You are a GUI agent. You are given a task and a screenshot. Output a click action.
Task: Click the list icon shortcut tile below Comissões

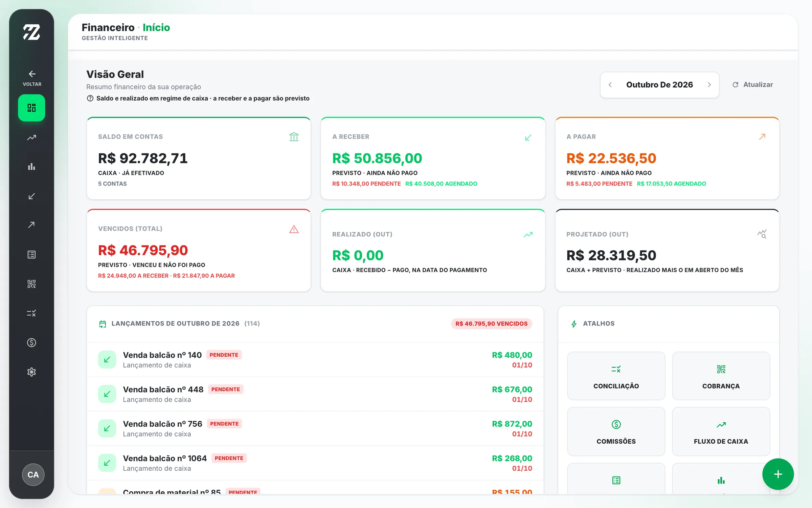[x=616, y=479]
